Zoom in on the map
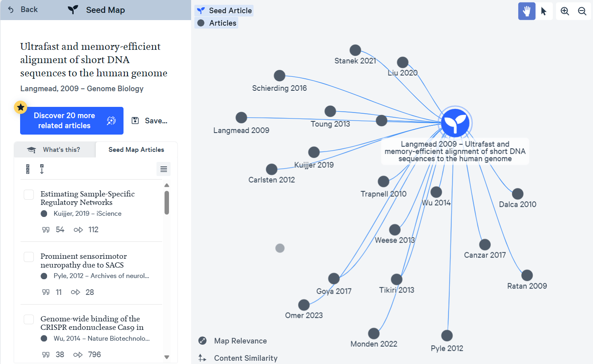593x364 pixels. 565,11
